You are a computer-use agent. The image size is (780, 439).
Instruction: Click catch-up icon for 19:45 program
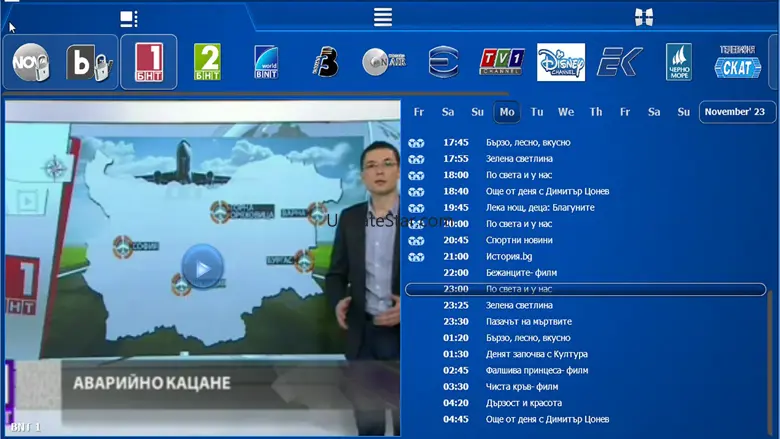[x=416, y=208]
